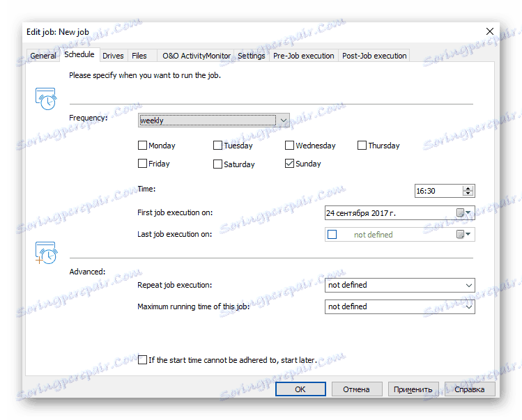Click the first execution date field value
The height and width of the screenshot is (420, 522).
[x=361, y=213]
